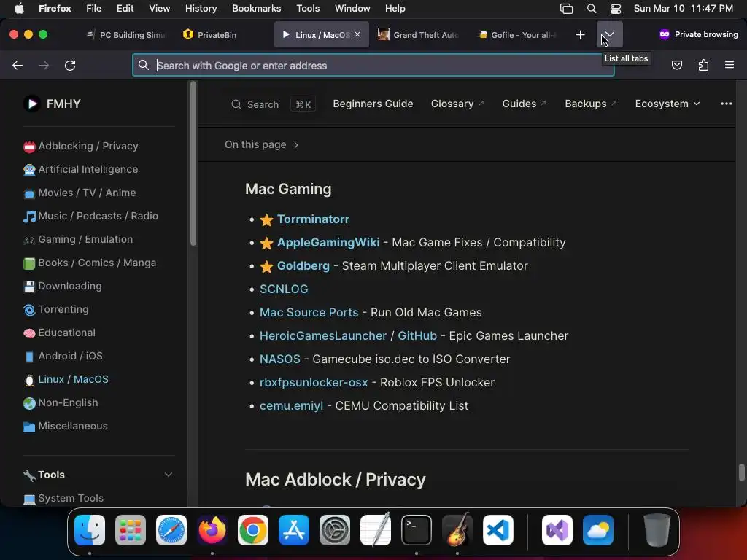Open Terminal from the dock
The width and height of the screenshot is (747, 560).
coord(417,530)
